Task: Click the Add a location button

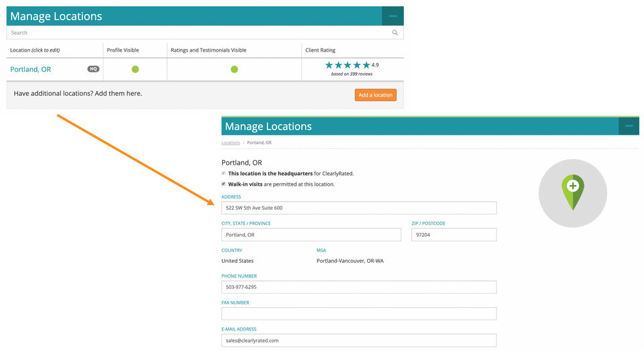Action: (x=376, y=95)
